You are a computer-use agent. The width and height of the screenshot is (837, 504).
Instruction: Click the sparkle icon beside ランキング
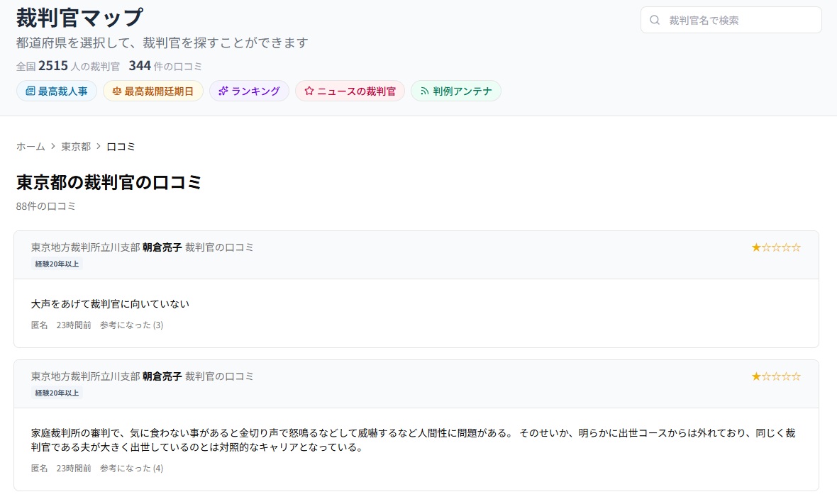click(223, 91)
